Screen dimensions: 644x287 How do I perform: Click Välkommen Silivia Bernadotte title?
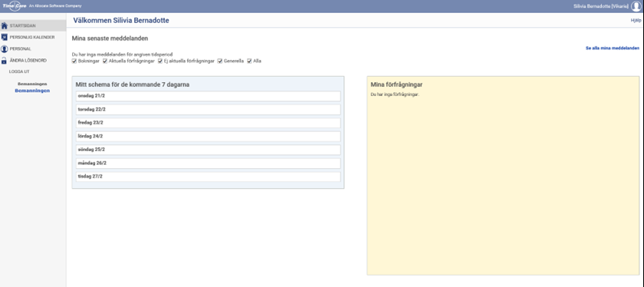point(121,21)
